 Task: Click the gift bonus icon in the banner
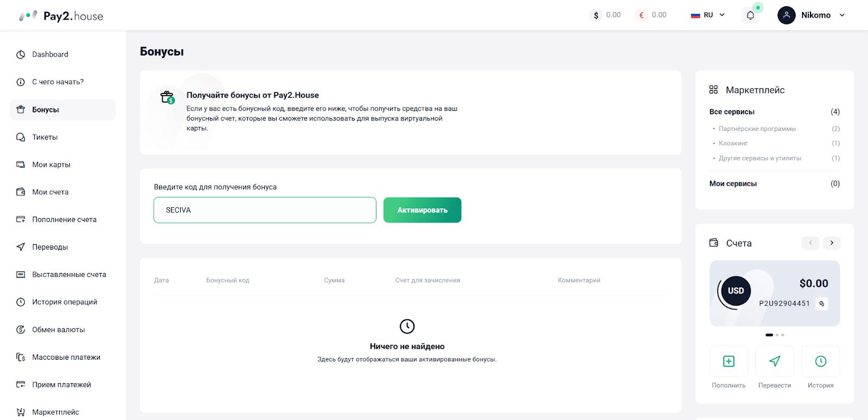[x=168, y=97]
